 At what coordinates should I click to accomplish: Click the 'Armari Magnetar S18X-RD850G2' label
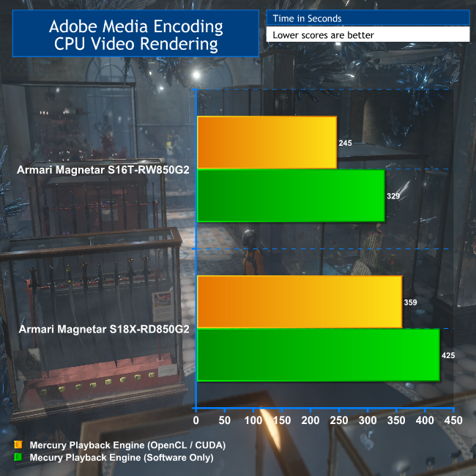click(x=104, y=329)
